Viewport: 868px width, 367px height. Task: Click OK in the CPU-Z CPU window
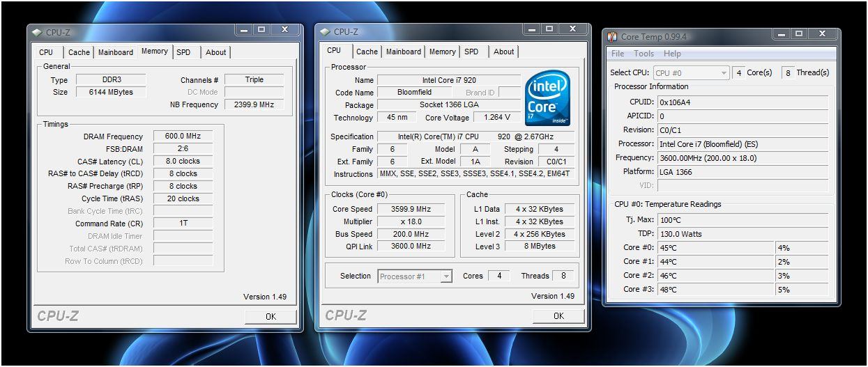(558, 315)
